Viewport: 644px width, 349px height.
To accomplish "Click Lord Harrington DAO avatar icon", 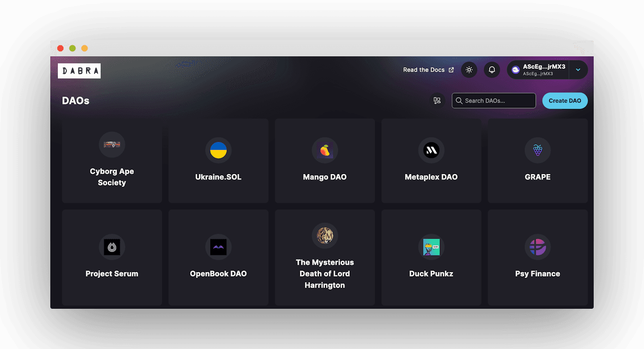I will click(x=325, y=235).
